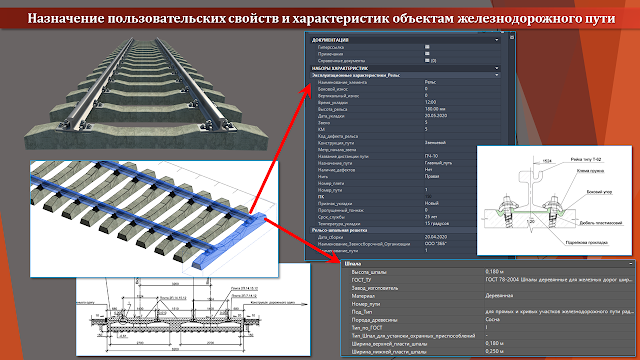640x360 pixels.
Task: Click the Дюбель пластиковий label in drawing
Action: click(601, 223)
